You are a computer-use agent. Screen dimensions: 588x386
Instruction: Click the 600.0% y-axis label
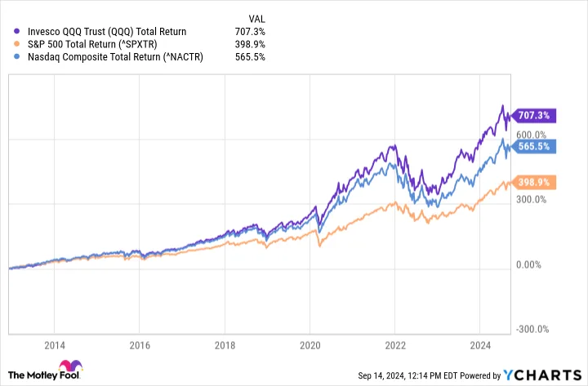(x=531, y=135)
